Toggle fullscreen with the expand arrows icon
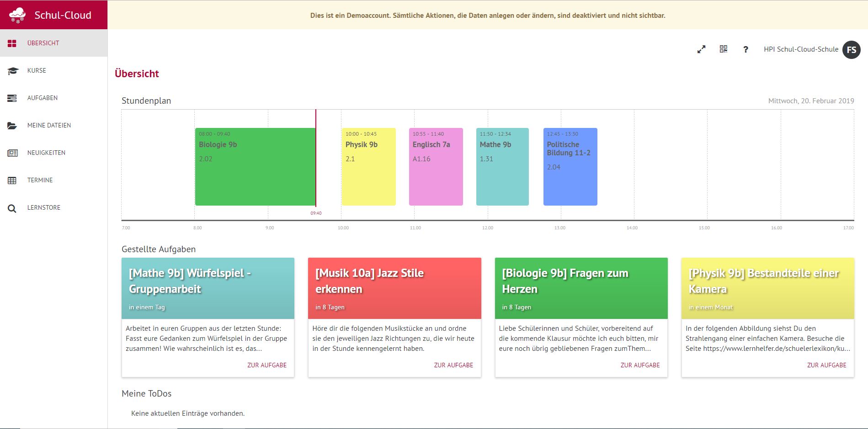 point(701,49)
